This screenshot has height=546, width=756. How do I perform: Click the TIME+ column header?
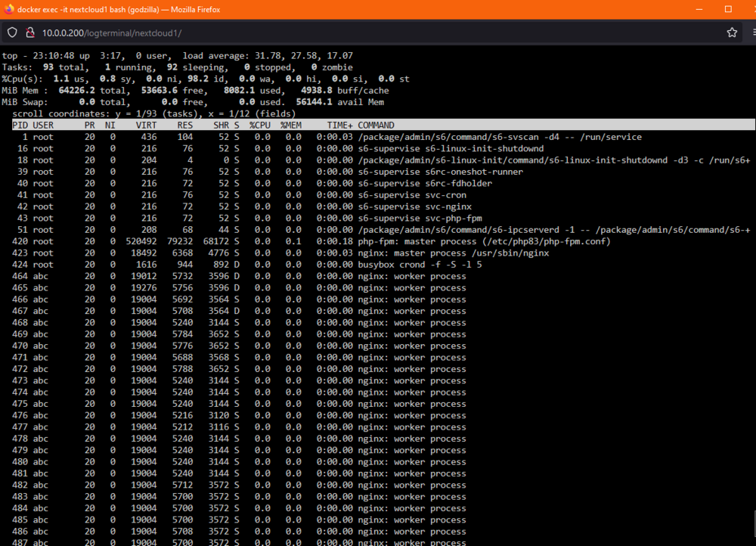[340, 125]
